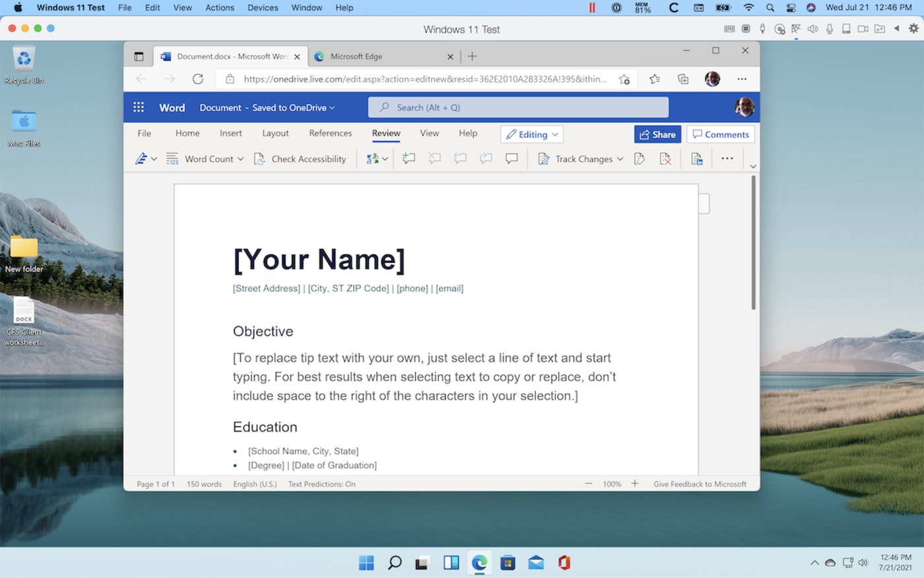Switch to the Home ribbon tab

187,133
